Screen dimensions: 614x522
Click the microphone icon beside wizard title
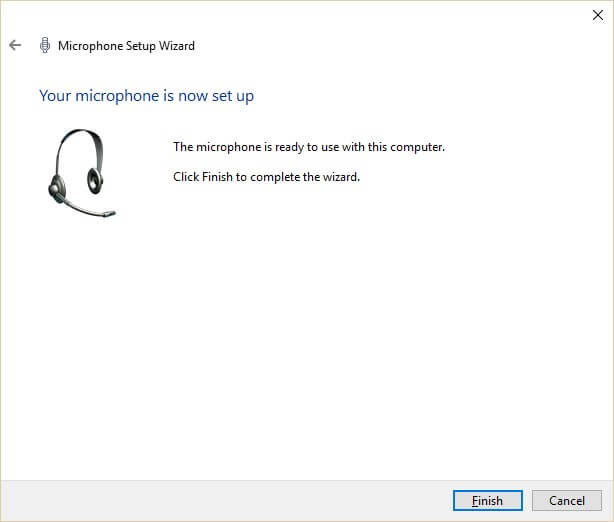point(45,45)
